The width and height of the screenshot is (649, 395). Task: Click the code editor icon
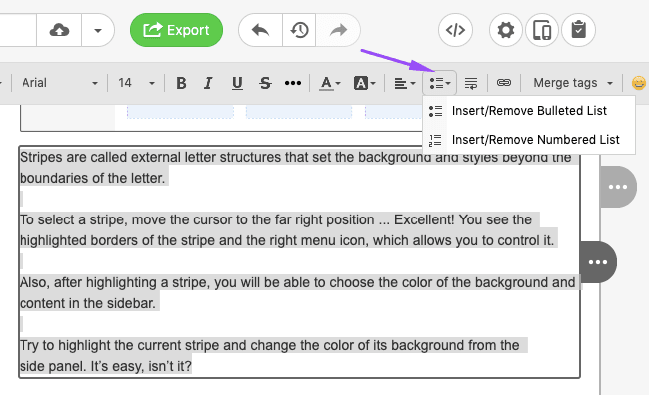tap(455, 30)
